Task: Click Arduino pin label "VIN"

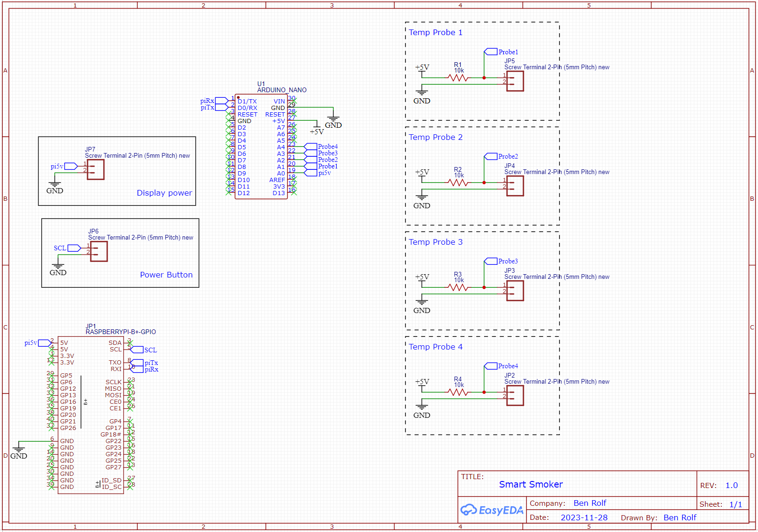Action: (x=279, y=101)
